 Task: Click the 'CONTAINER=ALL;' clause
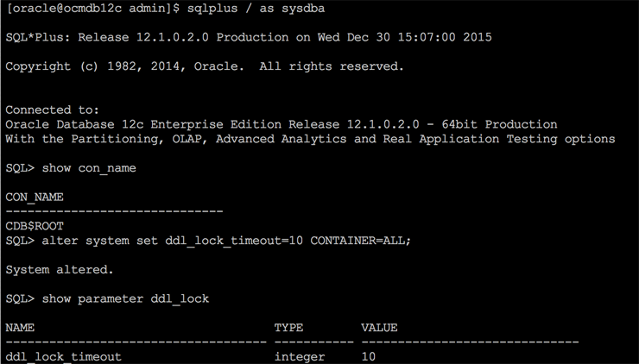pos(361,241)
